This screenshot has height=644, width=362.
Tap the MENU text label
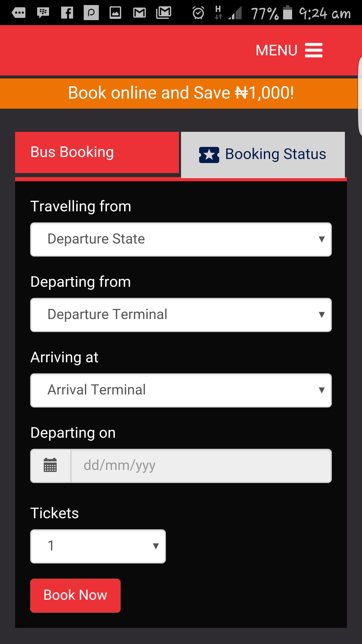click(x=277, y=50)
